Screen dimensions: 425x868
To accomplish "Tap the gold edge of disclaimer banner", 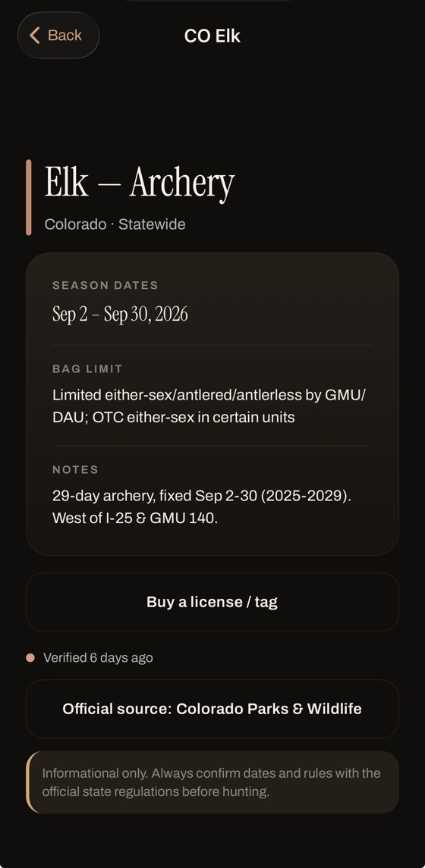I will pyautogui.click(x=29, y=782).
